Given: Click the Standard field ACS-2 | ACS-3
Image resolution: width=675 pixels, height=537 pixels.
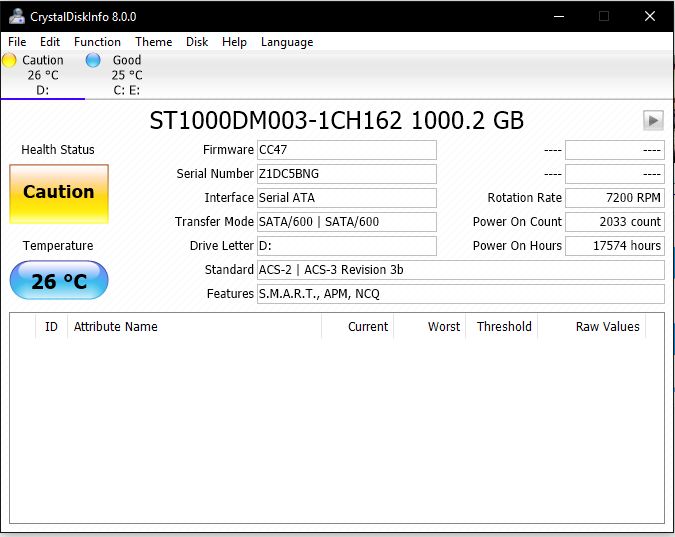Looking at the screenshot, I should 461,270.
